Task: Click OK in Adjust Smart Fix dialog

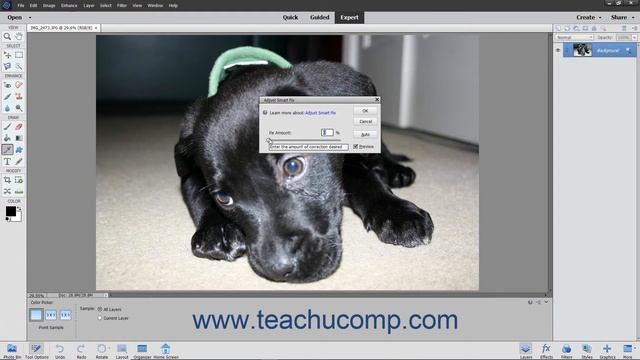Action: (x=365, y=111)
